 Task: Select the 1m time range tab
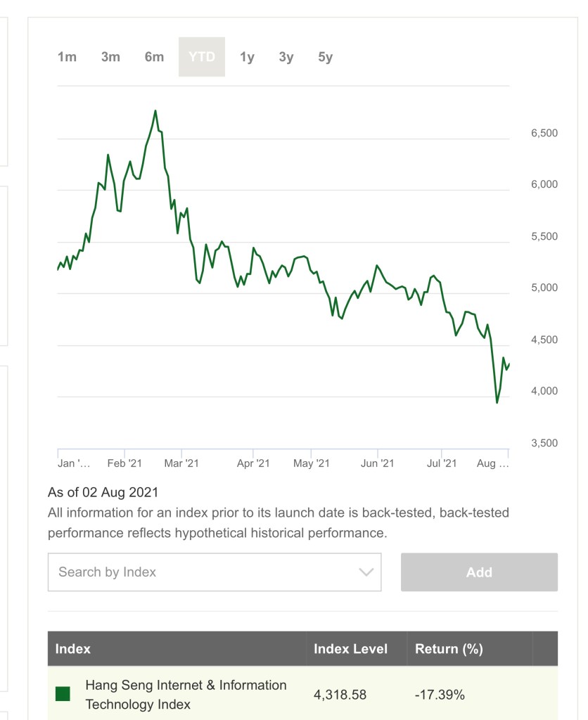(67, 58)
